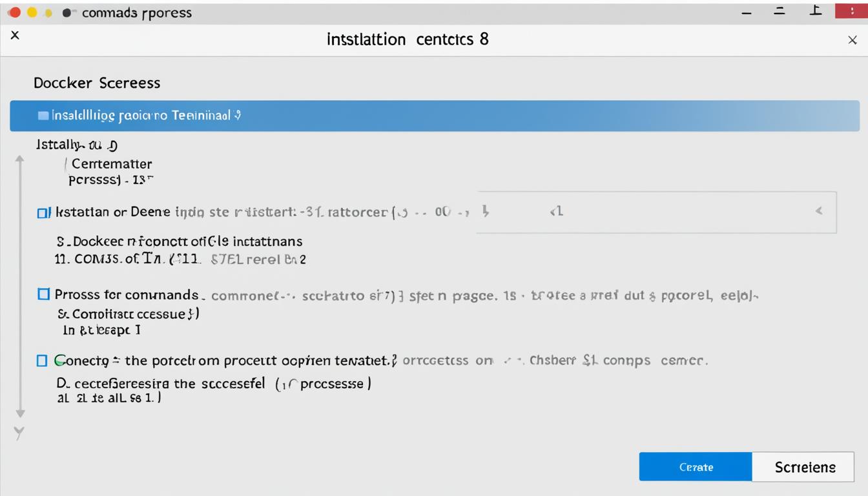Click the scrollbar's up arrow

coord(20,159)
